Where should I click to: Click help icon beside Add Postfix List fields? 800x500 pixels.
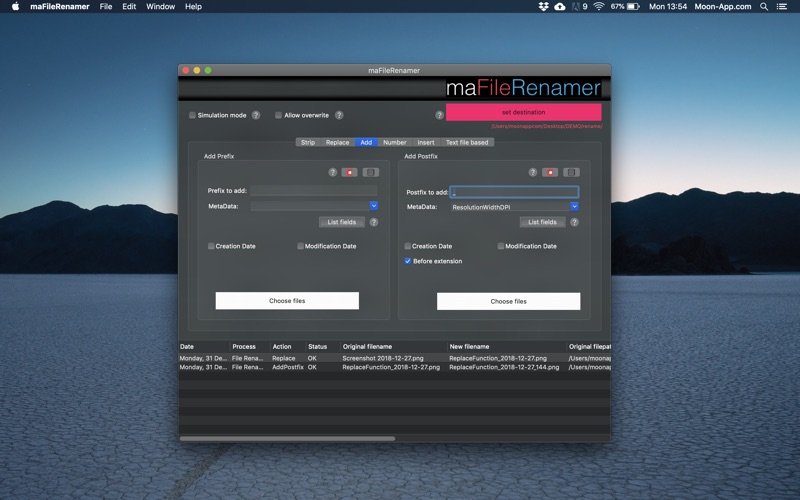[x=574, y=222]
